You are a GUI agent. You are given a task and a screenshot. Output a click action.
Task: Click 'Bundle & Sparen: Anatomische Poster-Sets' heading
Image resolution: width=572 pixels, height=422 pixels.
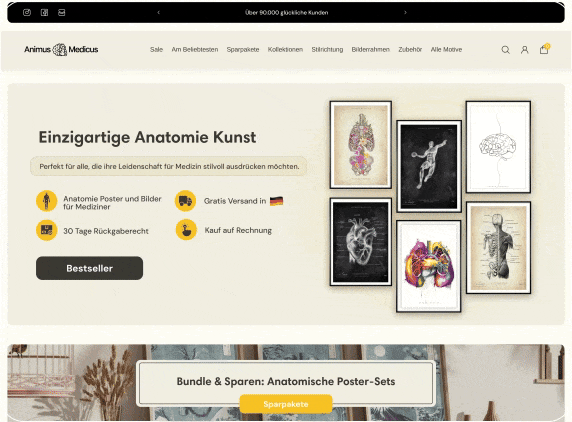(x=286, y=381)
